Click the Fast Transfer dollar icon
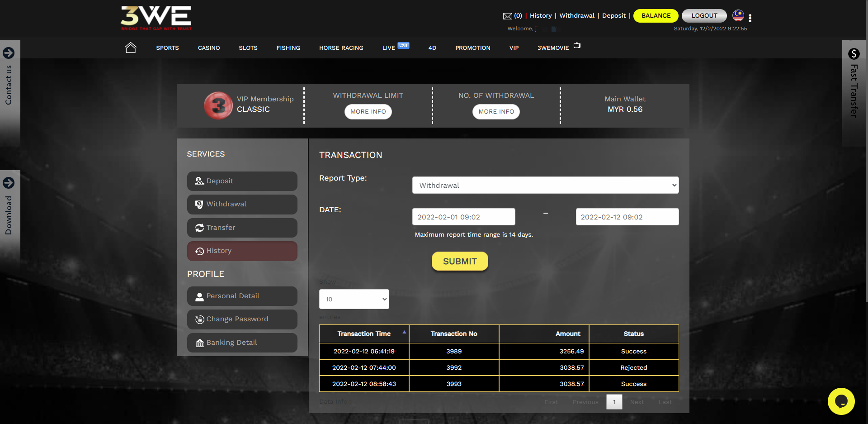 pyautogui.click(x=854, y=54)
